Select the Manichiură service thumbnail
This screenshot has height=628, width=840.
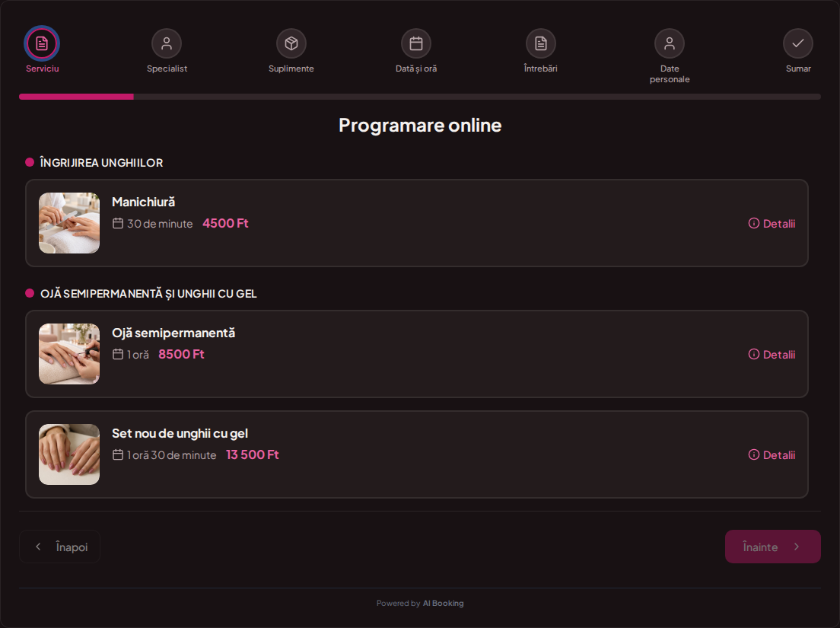pos(69,223)
